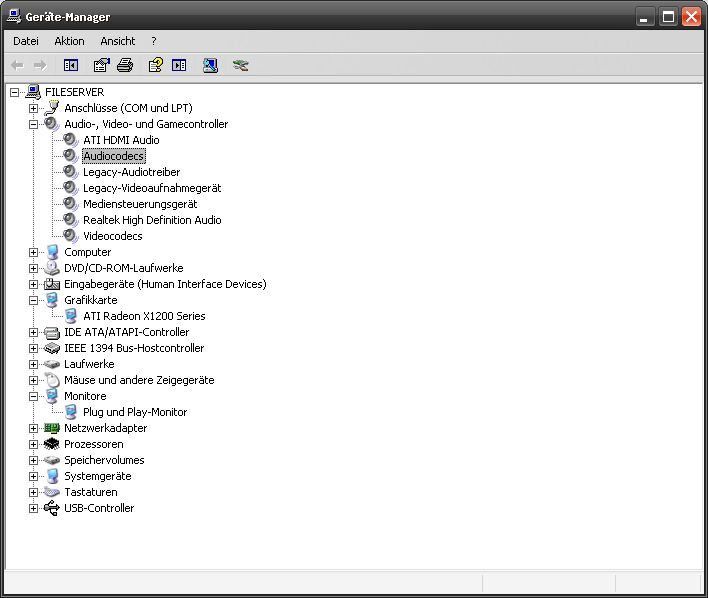Click the Back arrow toolbar icon
The width and height of the screenshot is (708, 598).
point(17,65)
